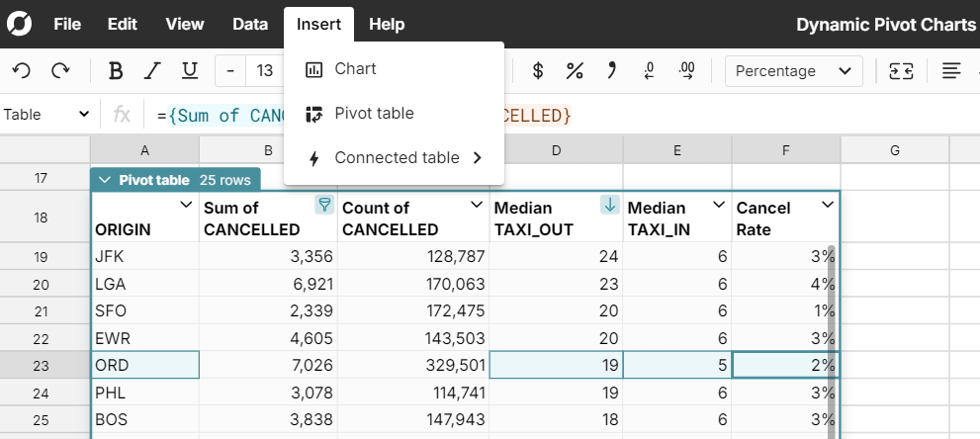Decrease font size with minus button
The image size is (980, 439).
point(230,70)
